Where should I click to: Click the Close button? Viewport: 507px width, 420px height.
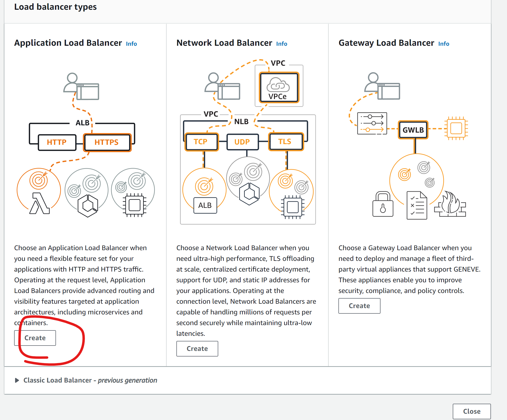tap(471, 411)
